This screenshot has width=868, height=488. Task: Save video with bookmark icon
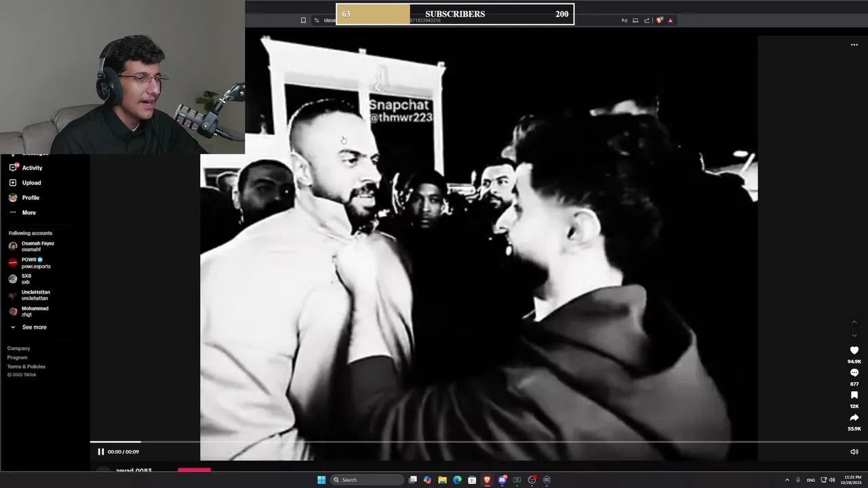click(x=854, y=395)
